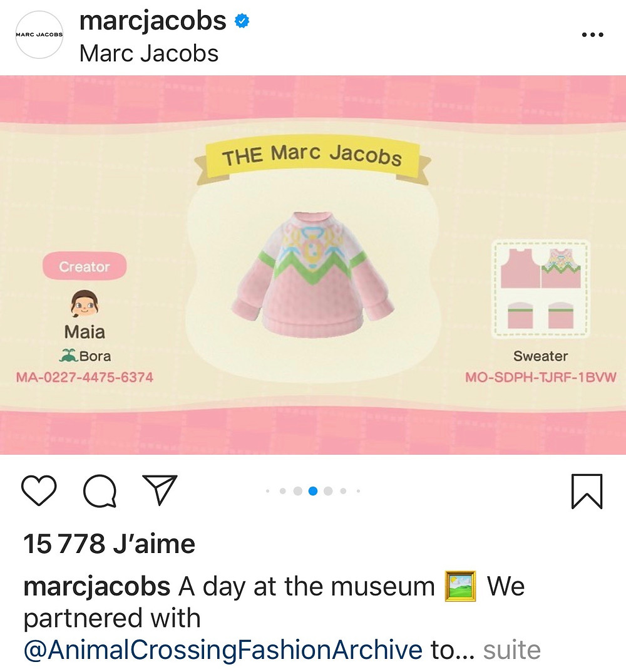Click the blue verified badge
The height and width of the screenshot is (672, 626).
[x=242, y=21]
